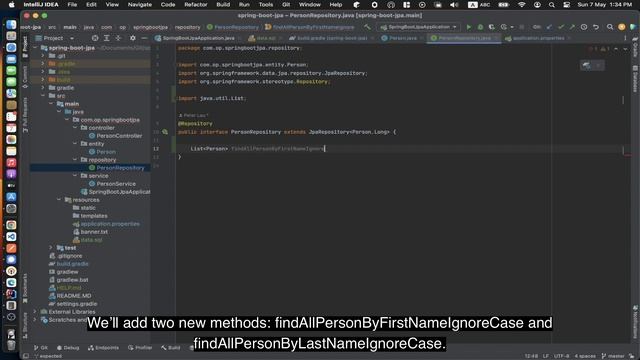
Task: Select opened file target icon in Project panel
Action: [95, 38]
